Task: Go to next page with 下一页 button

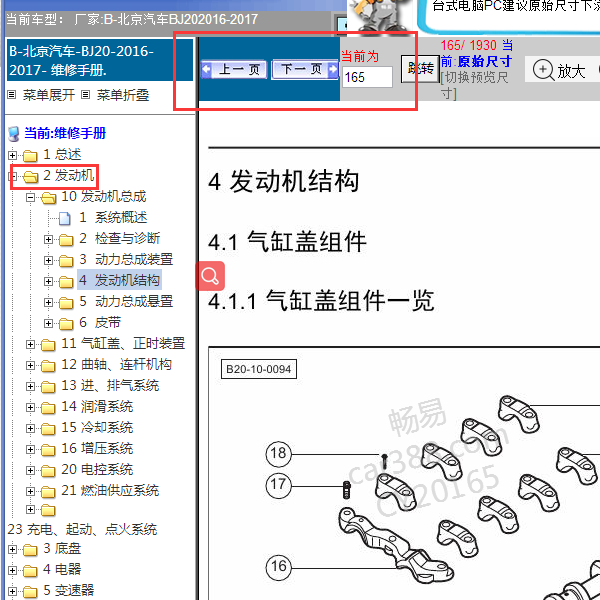Action: pos(305,70)
